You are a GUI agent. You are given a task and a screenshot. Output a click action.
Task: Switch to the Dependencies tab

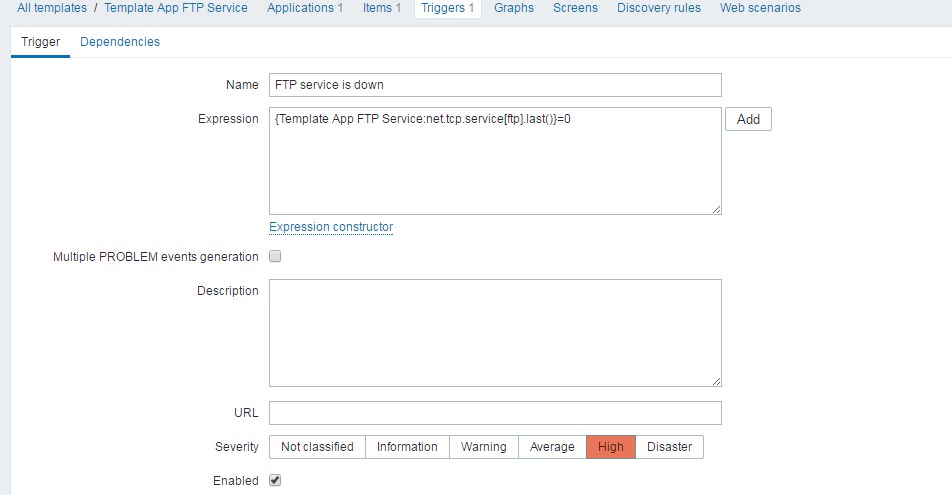pyautogui.click(x=120, y=42)
